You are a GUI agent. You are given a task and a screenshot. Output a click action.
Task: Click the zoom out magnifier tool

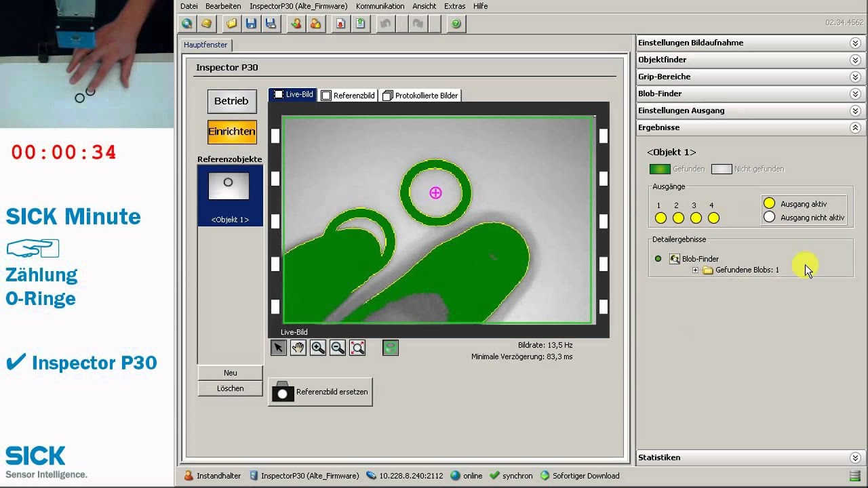pos(337,348)
